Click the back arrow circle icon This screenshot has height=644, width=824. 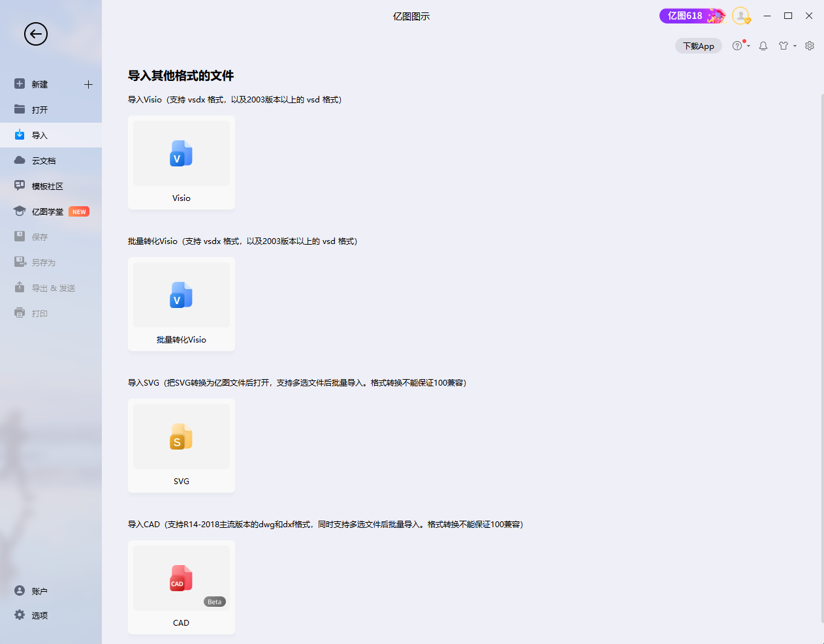36,34
